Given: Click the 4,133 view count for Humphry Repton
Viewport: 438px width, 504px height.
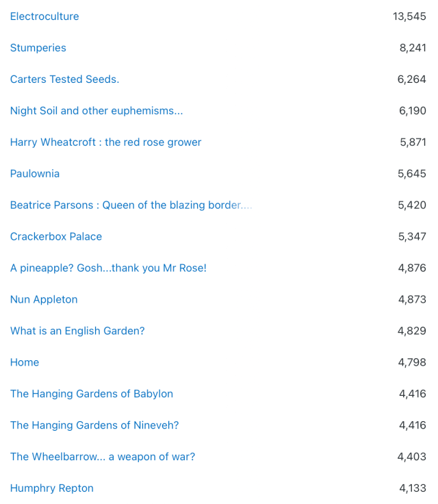Looking at the screenshot, I should [x=413, y=489].
